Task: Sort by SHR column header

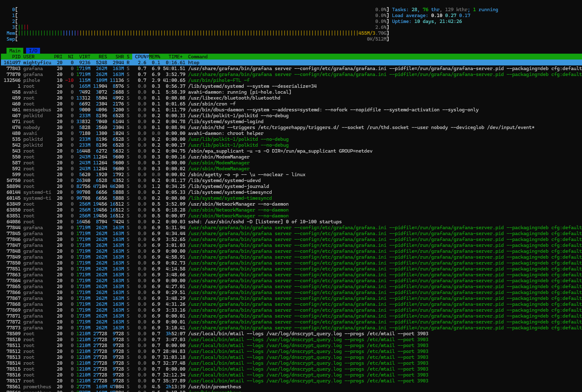Action: [x=120, y=57]
